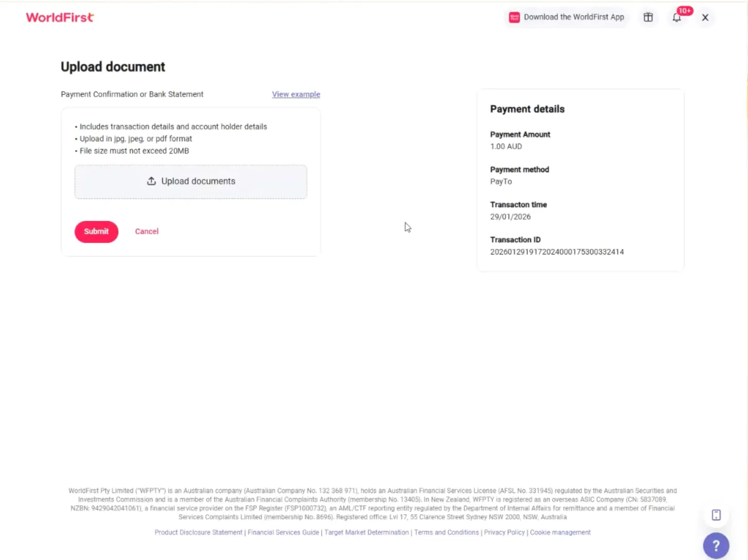This screenshot has width=748, height=560.
Task: Close the upload document page
Action: (705, 17)
